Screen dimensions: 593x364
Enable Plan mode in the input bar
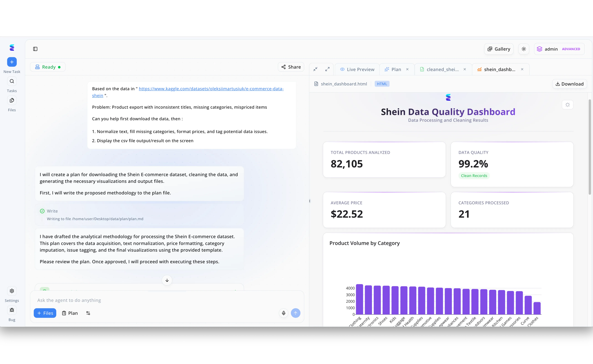pos(70,313)
